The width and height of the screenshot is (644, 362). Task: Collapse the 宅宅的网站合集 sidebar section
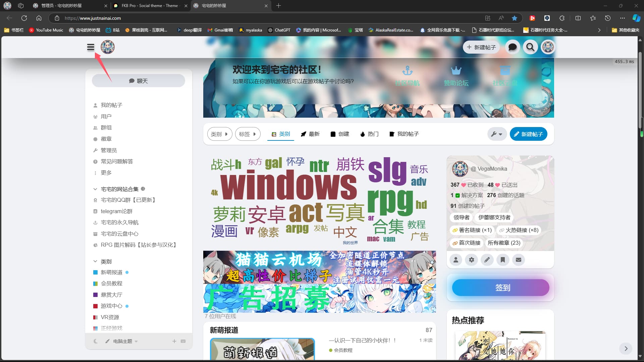pyautogui.click(x=95, y=189)
